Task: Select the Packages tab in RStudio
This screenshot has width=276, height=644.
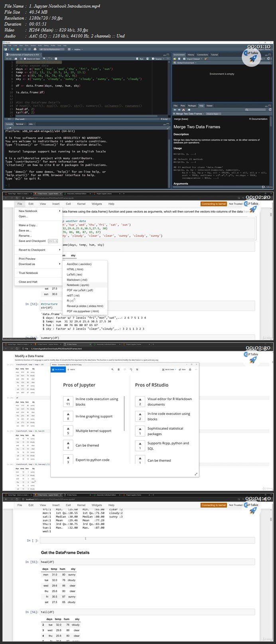Action: 192,106
